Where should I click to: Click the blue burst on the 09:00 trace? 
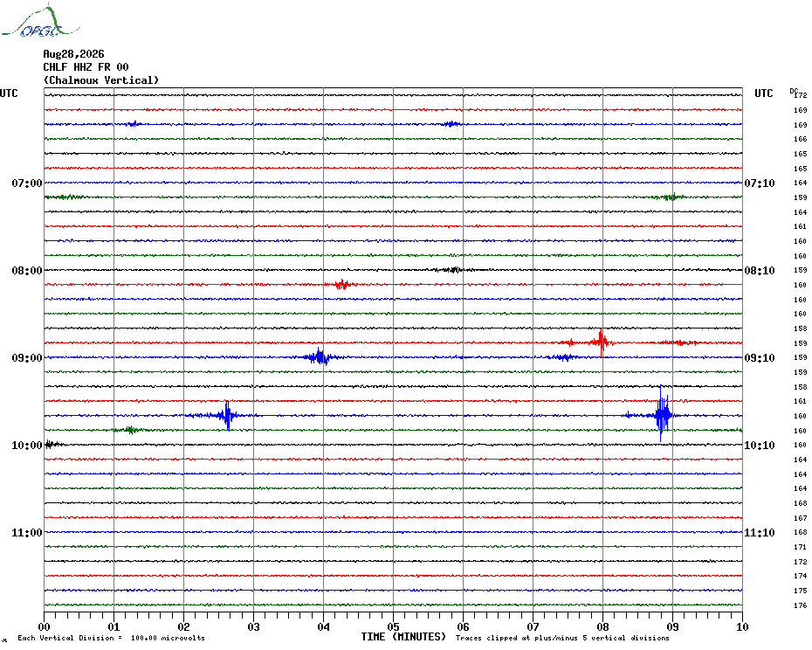pos(320,357)
